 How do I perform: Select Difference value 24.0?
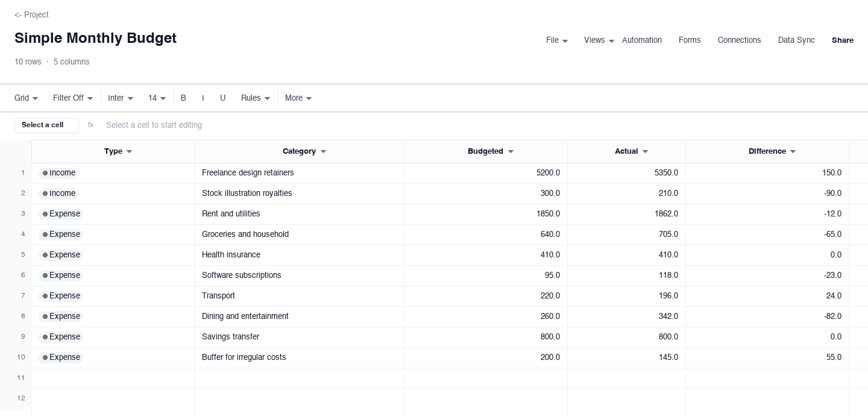(x=767, y=296)
